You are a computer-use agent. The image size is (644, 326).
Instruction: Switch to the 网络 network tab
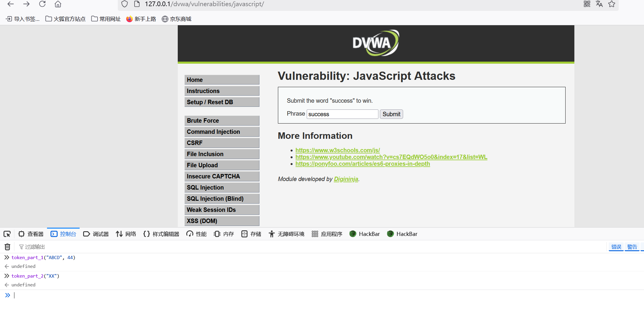point(126,234)
